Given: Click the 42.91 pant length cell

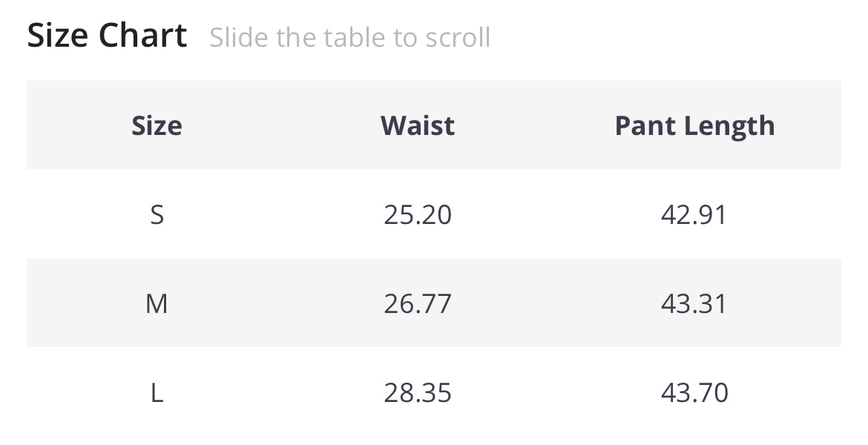Looking at the screenshot, I should tap(694, 215).
